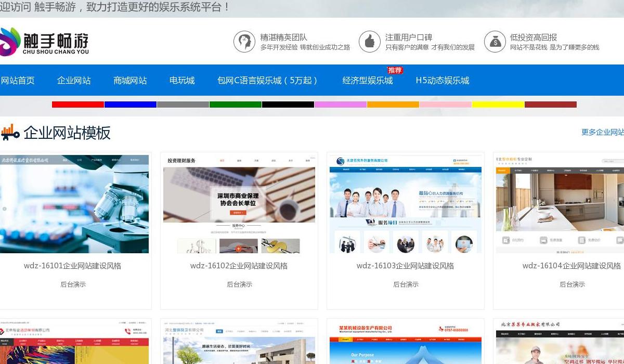Open the 商城网站 nav item

[x=130, y=81]
